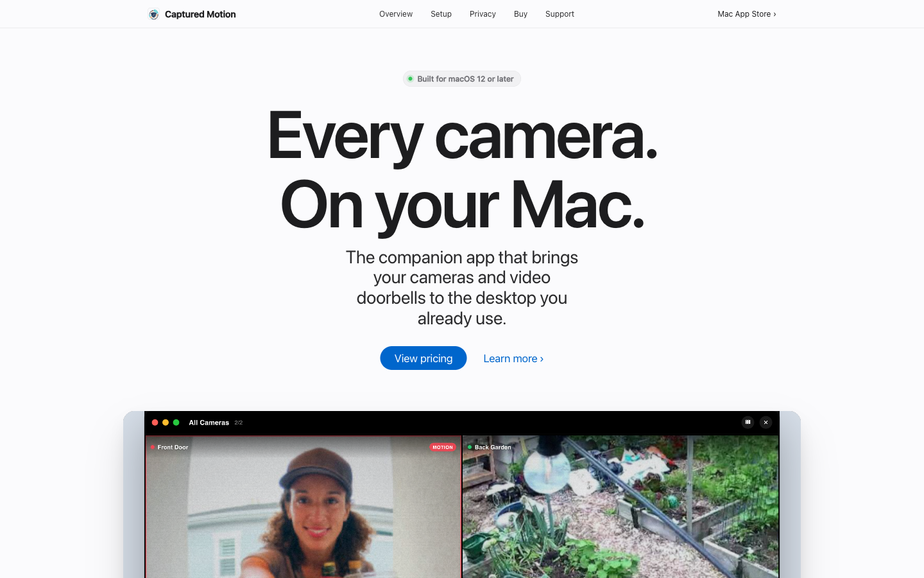Click the red MOTION badge on Front Door
The height and width of the screenshot is (578, 924).
click(443, 447)
